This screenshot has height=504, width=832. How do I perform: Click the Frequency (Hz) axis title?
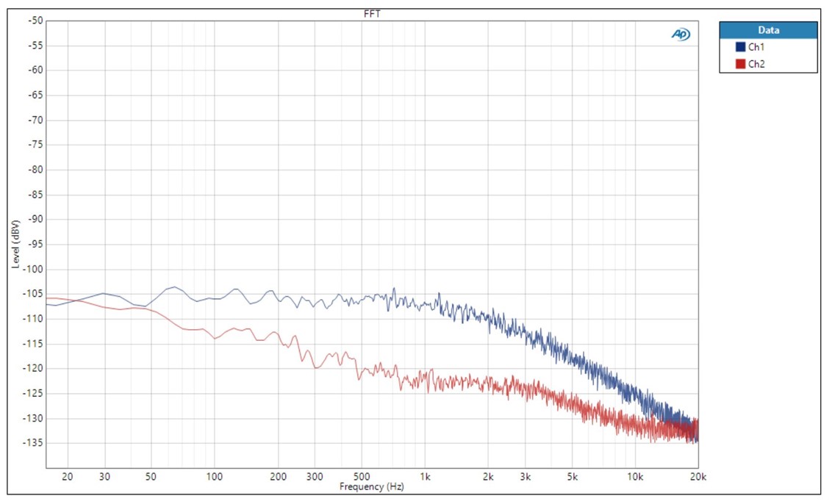point(372,486)
